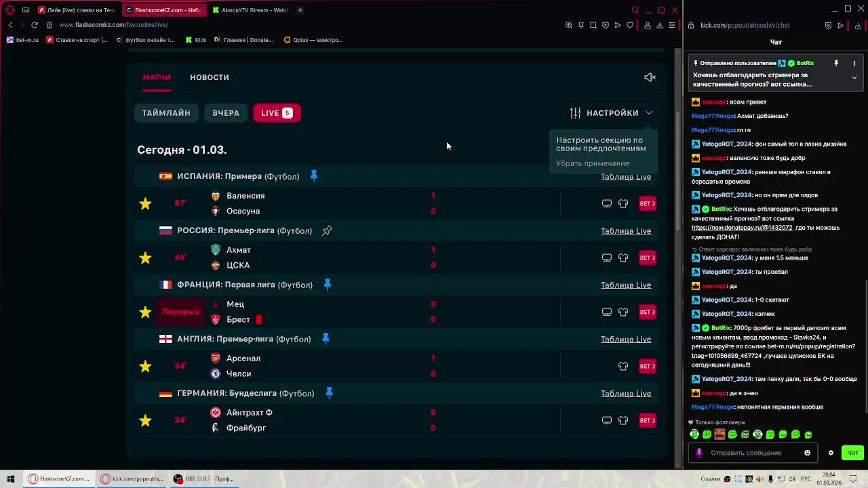Go back in Flashscore browser window
Viewport: 868px width, 488px height.
pyautogui.click(x=10, y=25)
